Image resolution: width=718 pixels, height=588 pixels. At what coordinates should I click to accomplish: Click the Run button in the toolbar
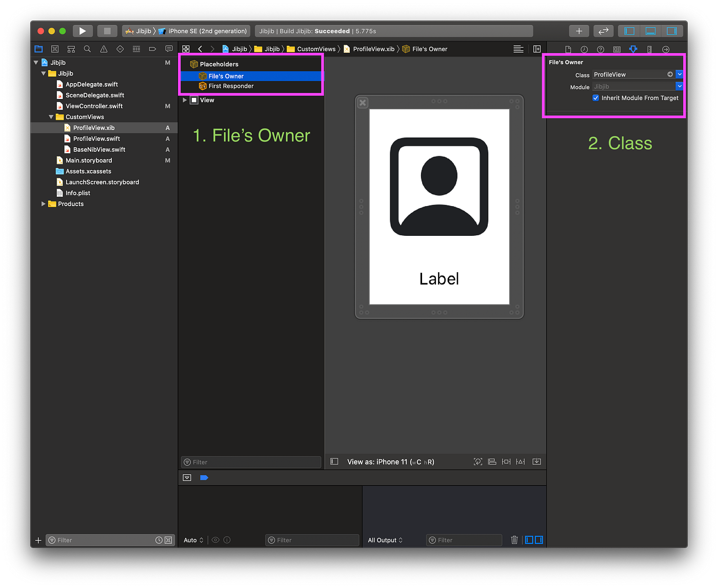coord(83,31)
